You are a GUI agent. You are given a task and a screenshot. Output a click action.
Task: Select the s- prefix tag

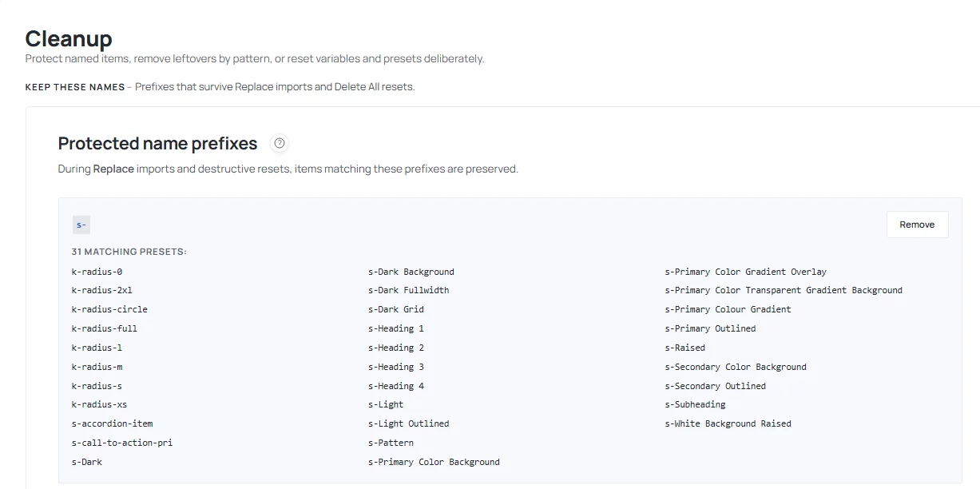81,225
